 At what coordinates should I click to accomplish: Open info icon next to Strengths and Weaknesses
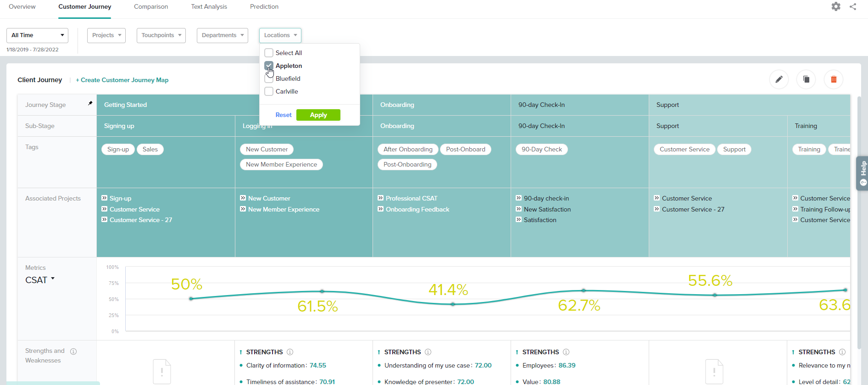coord(73,352)
